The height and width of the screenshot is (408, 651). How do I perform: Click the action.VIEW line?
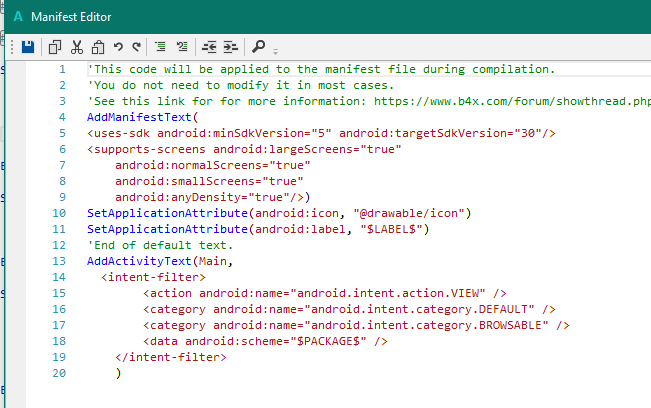(x=325, y=293)
